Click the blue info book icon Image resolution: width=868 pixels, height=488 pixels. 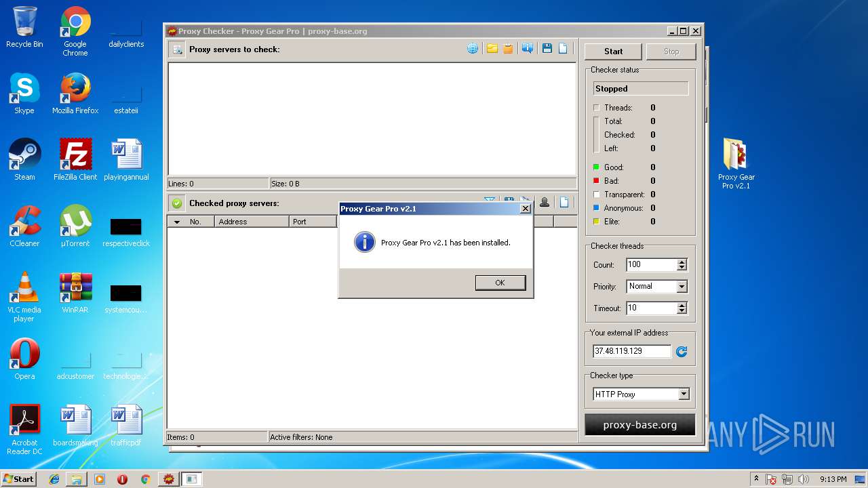527,49
